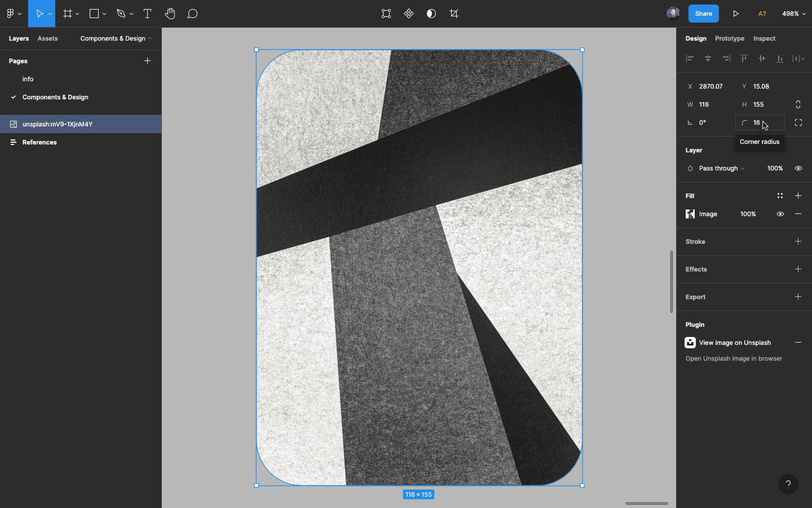
Task: Open distribute spacing dropdown icon
Action: [x=798, y=58]
